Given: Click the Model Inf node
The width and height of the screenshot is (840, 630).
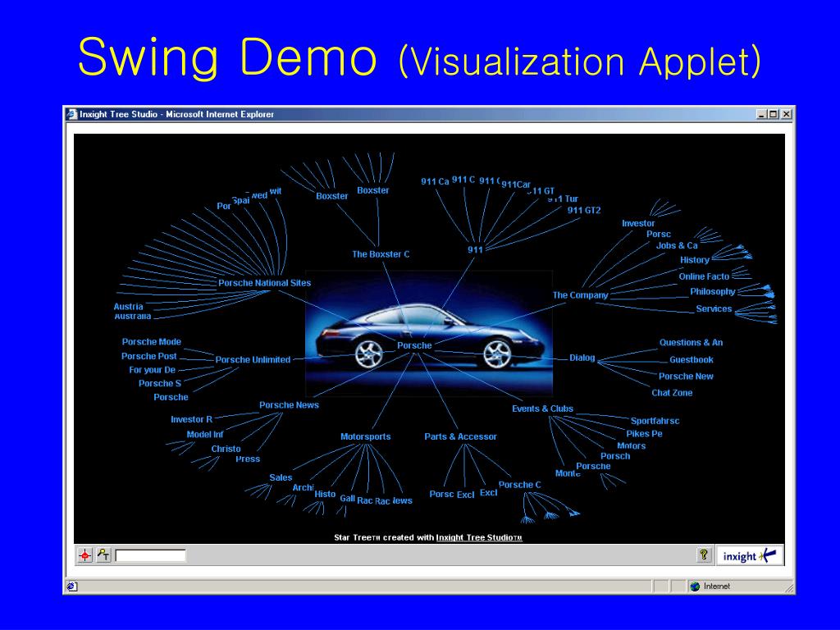Looking at the screenshot, I should pos(204,435).
